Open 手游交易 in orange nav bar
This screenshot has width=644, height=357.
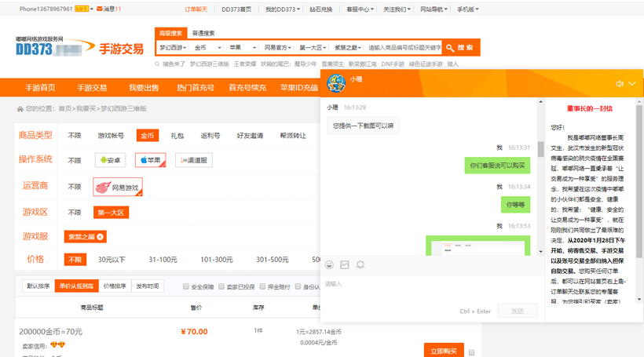click(x=92, y=87)
